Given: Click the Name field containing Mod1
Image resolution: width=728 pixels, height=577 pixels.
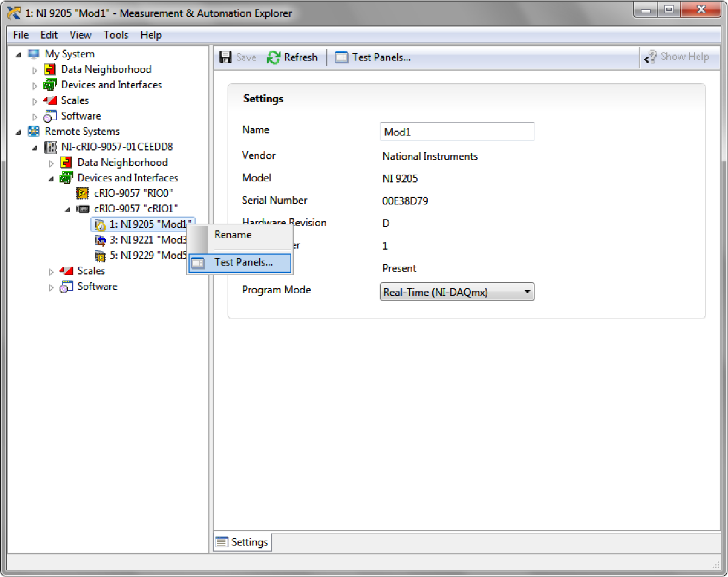Looking at the screenshot, I should 457,132.
